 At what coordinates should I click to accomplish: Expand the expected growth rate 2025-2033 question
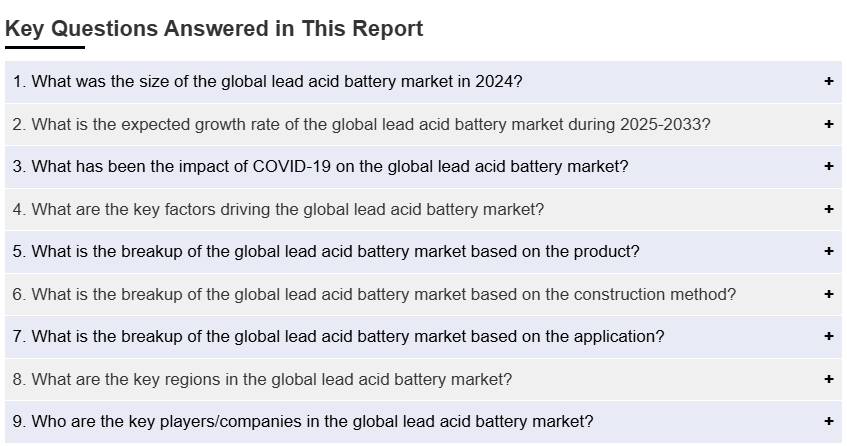pos(361,125)
